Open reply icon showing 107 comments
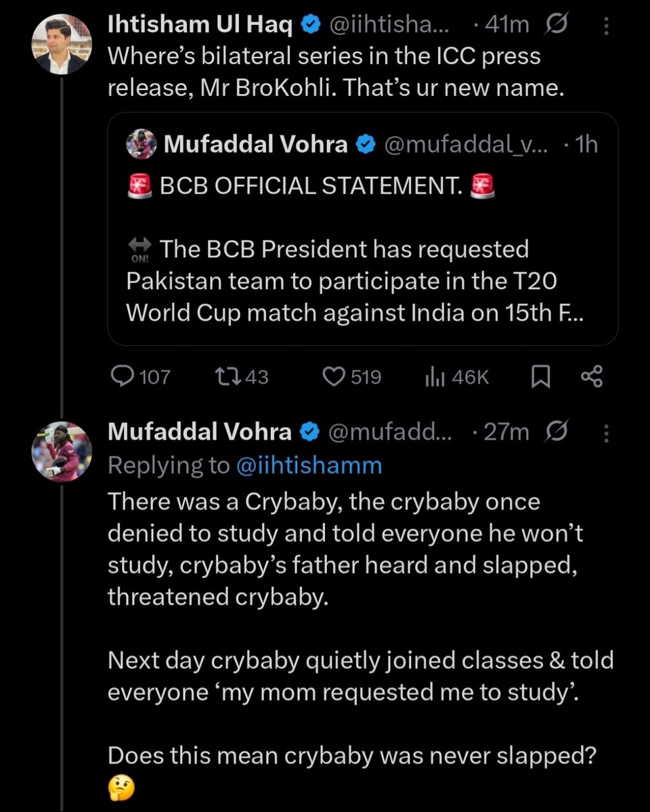The width and height of the screenshot is (650, 812). pos(123,377)
